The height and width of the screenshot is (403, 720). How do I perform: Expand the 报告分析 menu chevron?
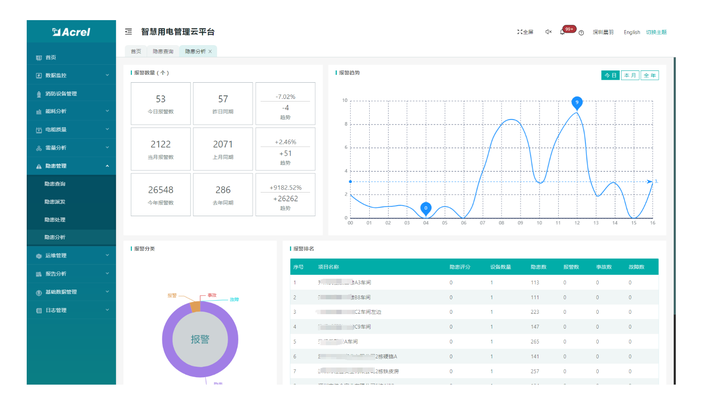click(107, 274)
